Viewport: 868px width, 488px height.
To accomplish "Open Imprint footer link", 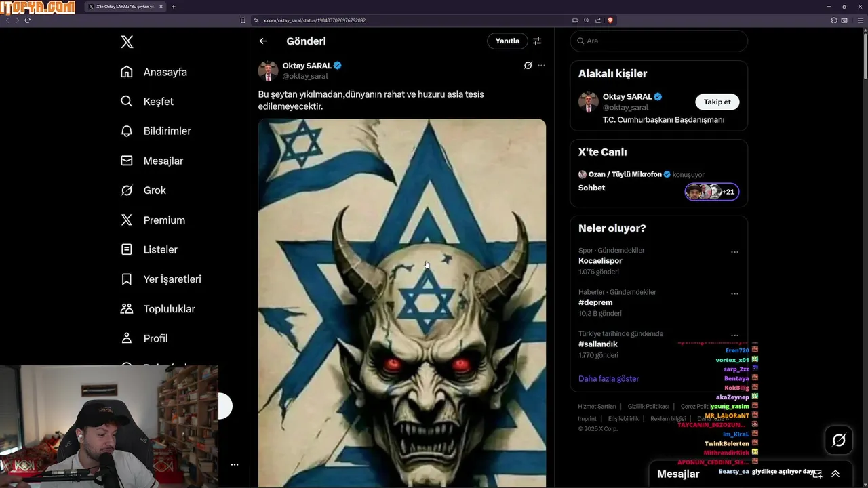I will click(587, 419).
